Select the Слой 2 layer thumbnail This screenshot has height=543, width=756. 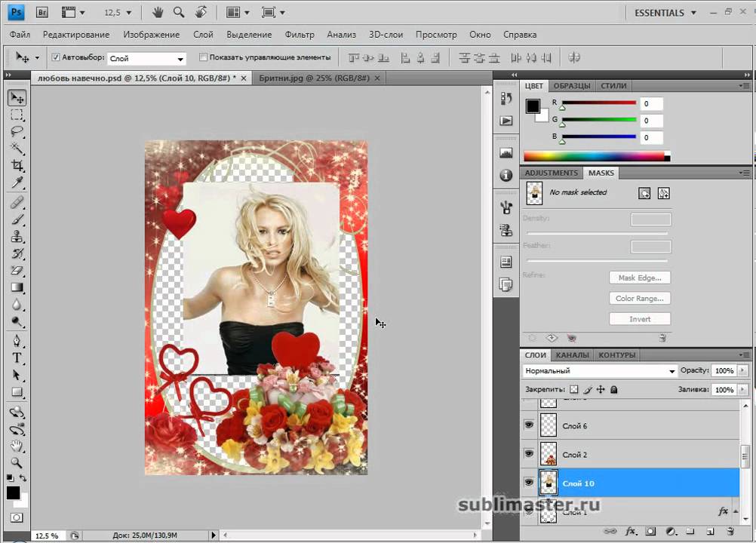pos(549,455)
